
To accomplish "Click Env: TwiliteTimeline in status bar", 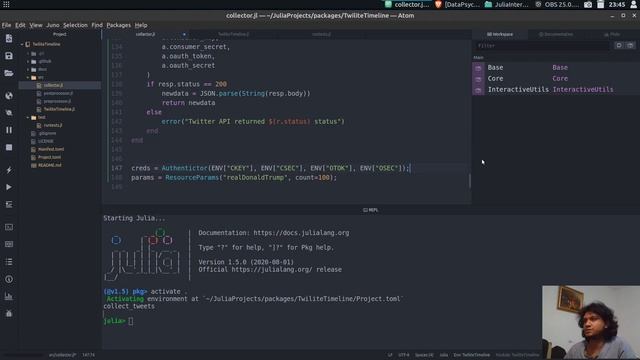I will click(x=471, y=355).
